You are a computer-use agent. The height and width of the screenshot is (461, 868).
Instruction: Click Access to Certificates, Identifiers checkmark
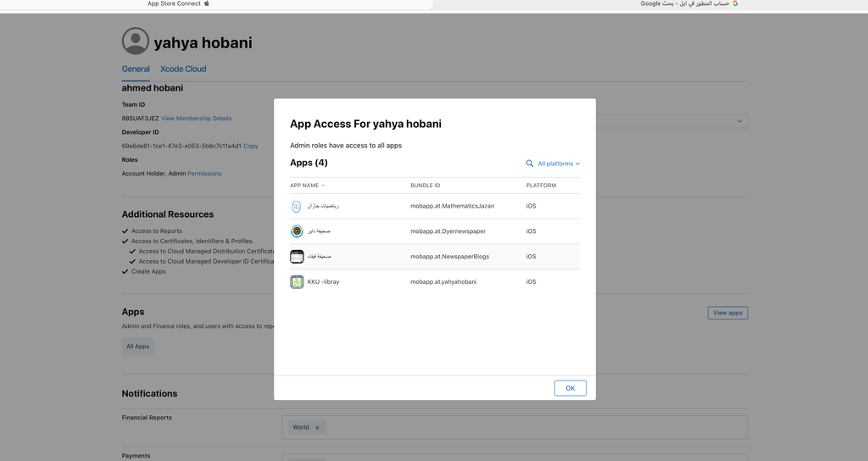coord(125,242)
